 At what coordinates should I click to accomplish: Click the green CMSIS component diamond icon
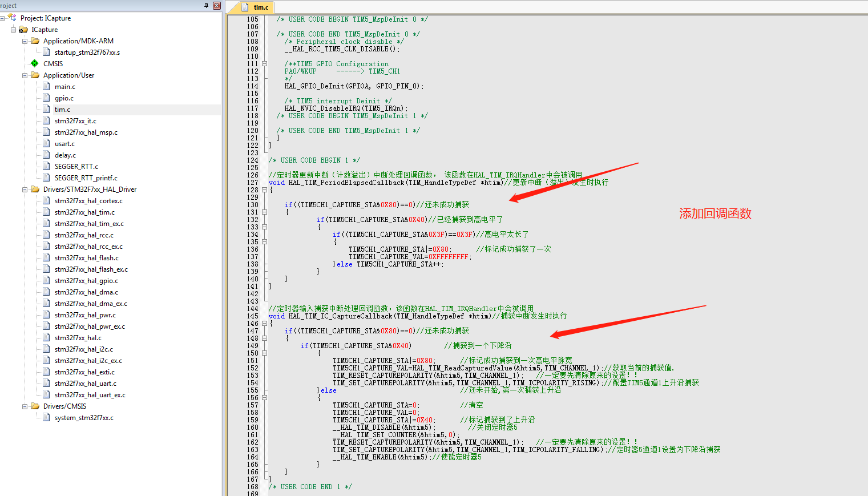35,63
